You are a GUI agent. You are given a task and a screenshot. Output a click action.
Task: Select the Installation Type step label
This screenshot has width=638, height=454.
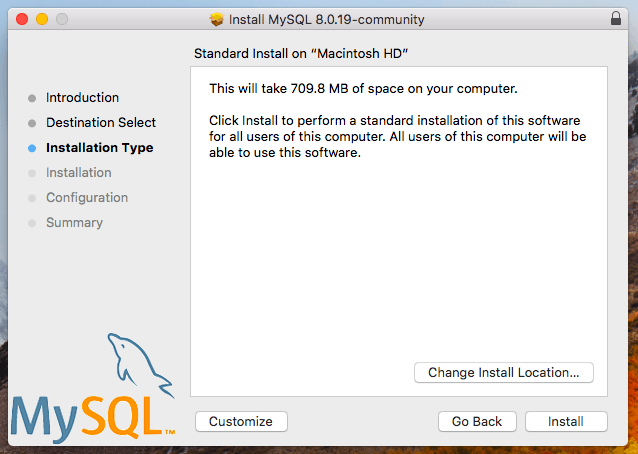(x=99, y=148)
